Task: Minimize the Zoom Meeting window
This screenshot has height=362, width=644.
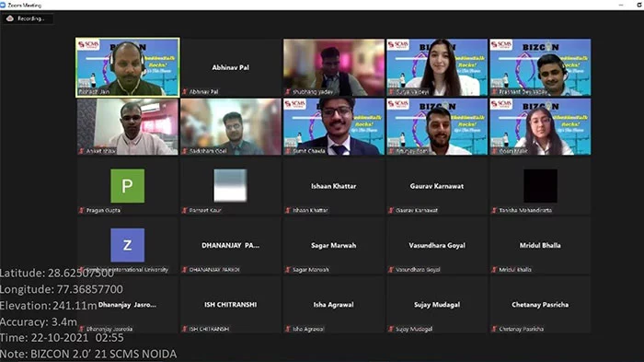Action: tap(621, 5)
